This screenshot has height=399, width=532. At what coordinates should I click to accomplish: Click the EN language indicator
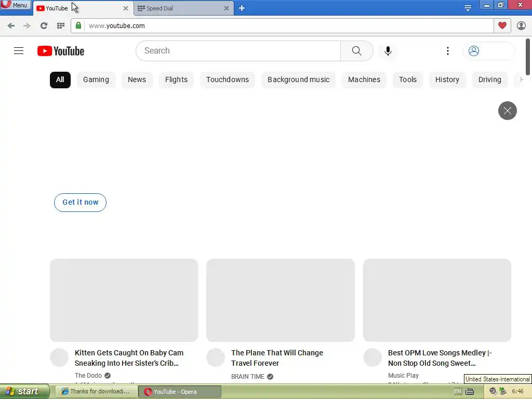click(457, 392)
